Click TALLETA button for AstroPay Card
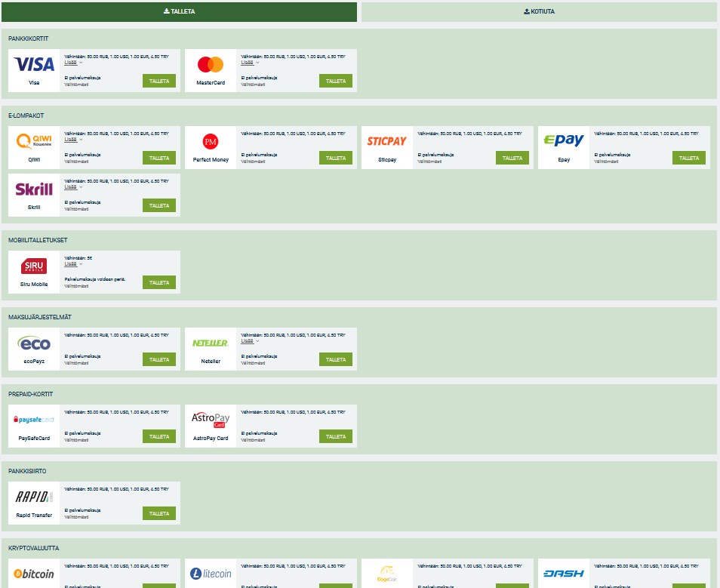This screenshot has height=588, width=720. tap(336, 436)
